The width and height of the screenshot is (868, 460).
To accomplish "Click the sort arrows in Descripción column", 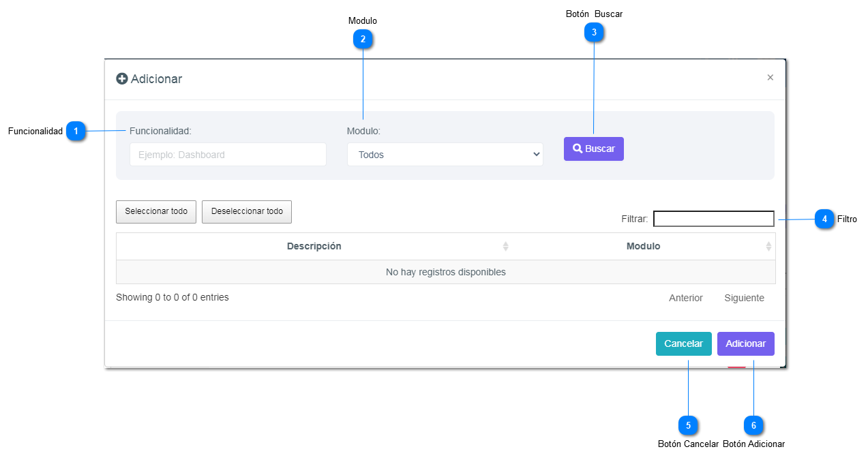I will coord(505,246).
